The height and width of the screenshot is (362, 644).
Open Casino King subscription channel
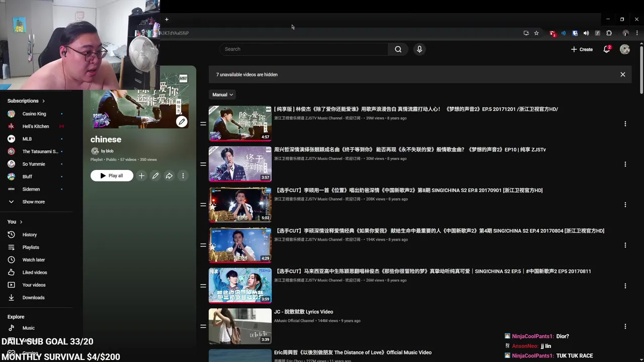[x=34, y=114]
